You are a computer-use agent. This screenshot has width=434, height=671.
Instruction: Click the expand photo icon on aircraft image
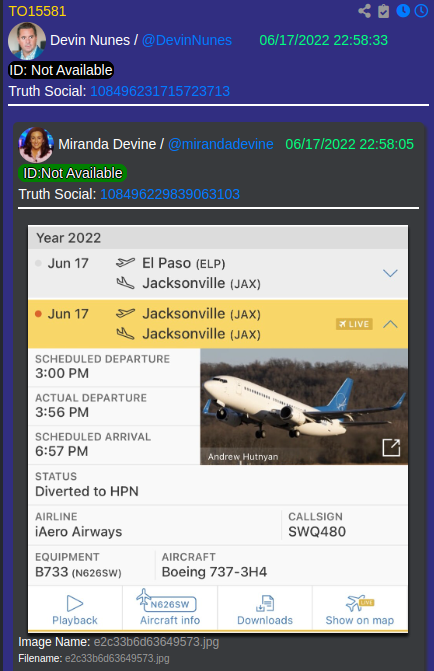(x=391, y=448)
